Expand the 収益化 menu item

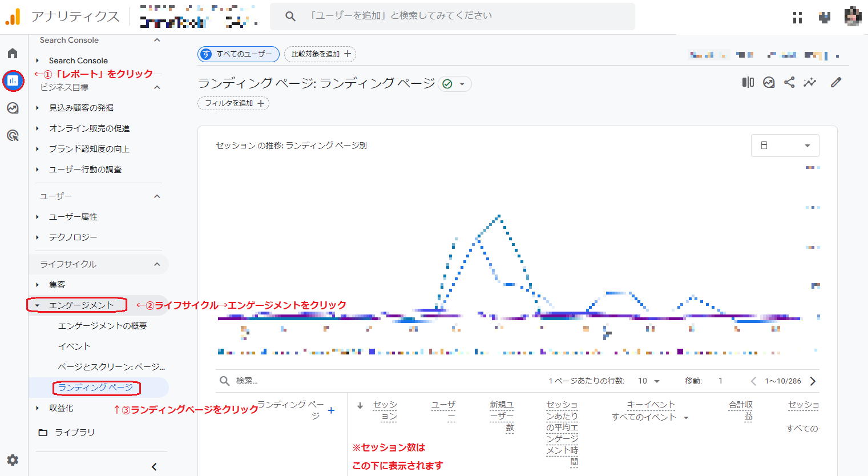coord(62,408)
